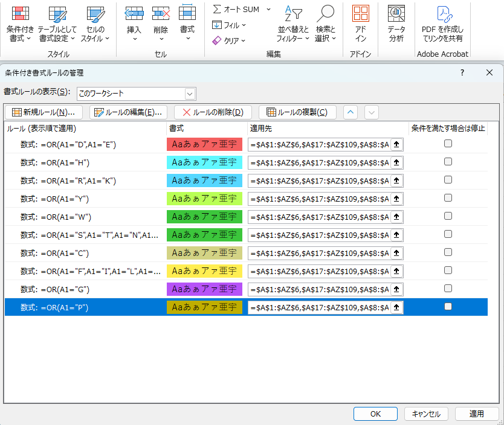Click the 削除 cells icon
The width and height of the screenshot is (504, 425).
161,14
